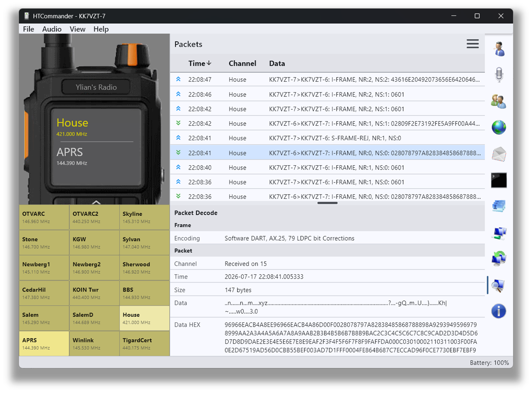532x393 pixels.
Task: Switch to Newberg1 channel
Action: coord(44,268)
